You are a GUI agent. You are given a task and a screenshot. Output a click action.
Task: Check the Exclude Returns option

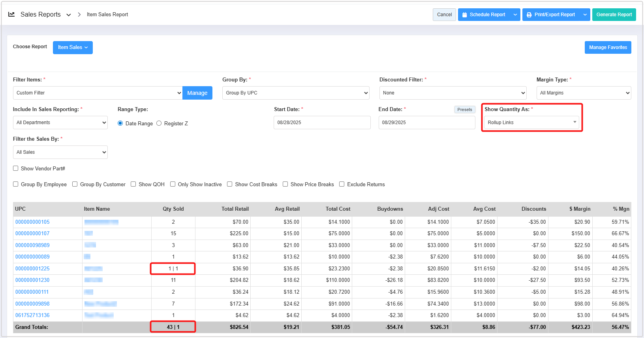tap(342, 184)
